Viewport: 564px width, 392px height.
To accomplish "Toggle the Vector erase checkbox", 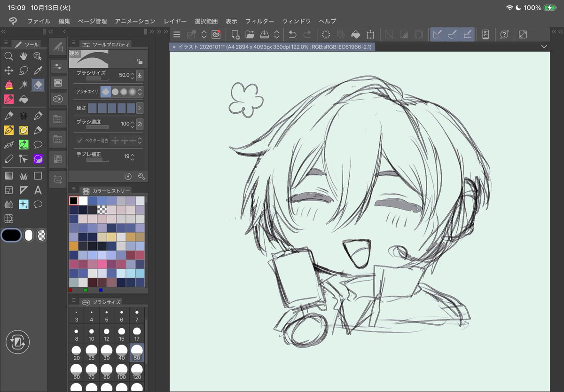I will coord(80,141).
